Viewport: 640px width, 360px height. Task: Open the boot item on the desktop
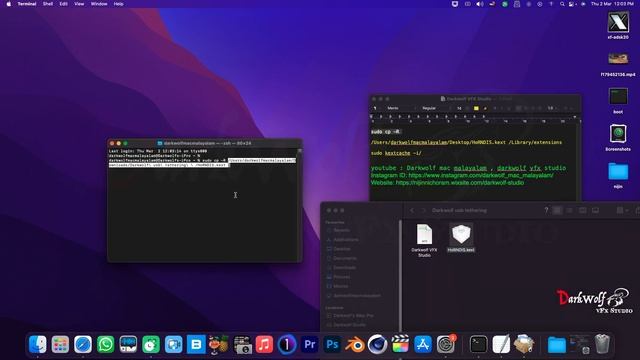pyautogui.click(x=618, y=100)
